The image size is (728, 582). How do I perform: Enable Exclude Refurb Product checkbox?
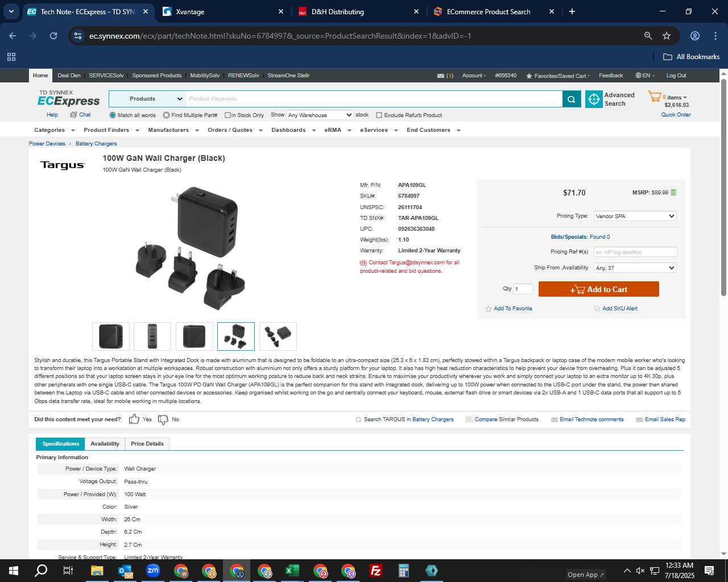[379, 115]
